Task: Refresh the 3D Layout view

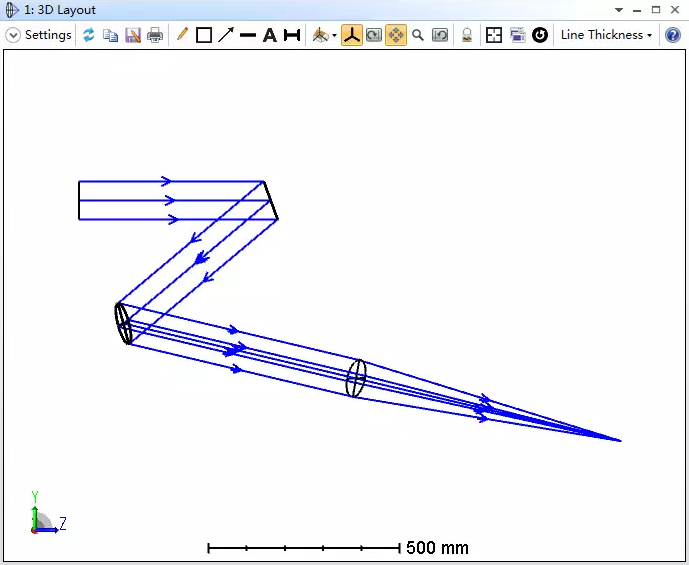Action: [x=89, y=35]
